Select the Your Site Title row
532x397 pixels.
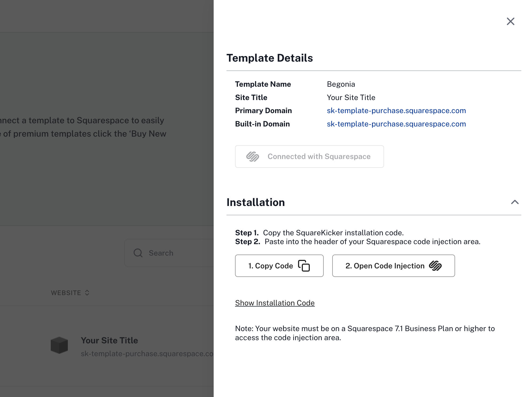[107, 346]
